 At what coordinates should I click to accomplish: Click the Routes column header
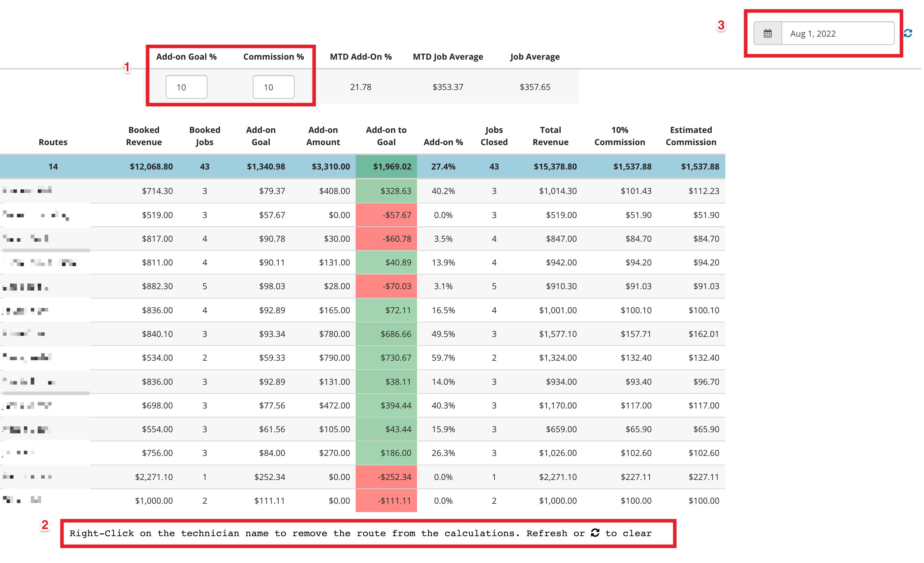click(x=53, y=142)
